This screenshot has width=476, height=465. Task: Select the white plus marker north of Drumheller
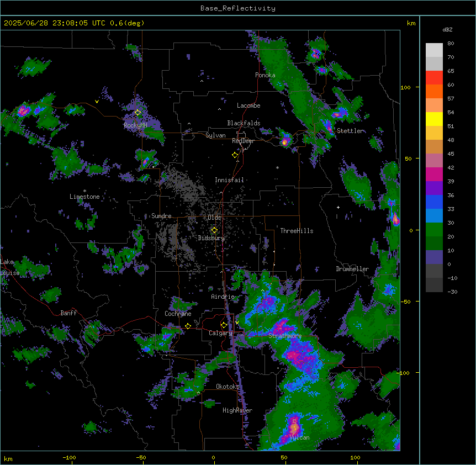[x=338, y=207]
